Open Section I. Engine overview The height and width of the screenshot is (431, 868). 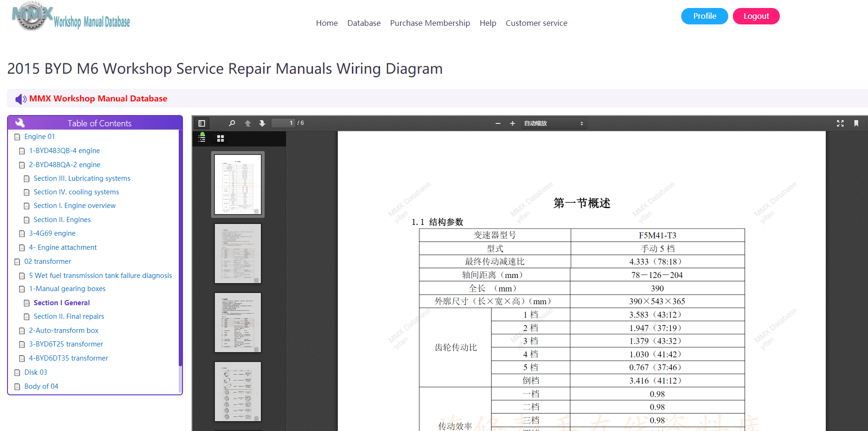[75, 206]
